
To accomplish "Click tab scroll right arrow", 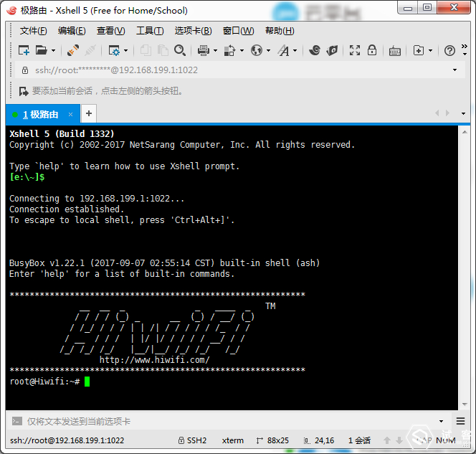I will (447, 113).
